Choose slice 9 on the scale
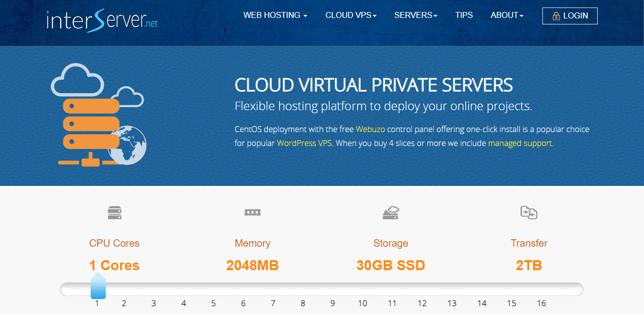The image size is (644, 314). [333, 303]
